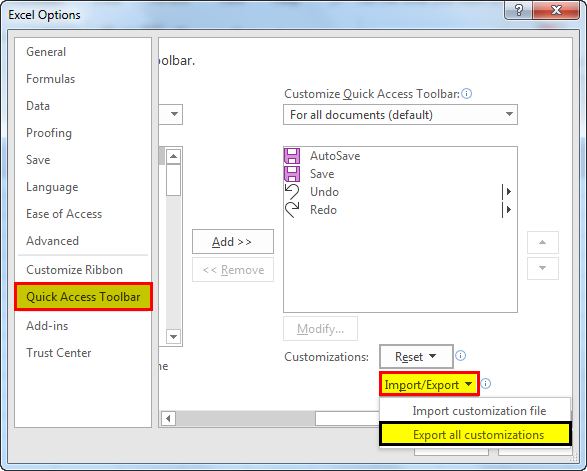Select the Quick Access Toolbar category
This screenshot has height=471, width=587.
click(x=83, y=297)
